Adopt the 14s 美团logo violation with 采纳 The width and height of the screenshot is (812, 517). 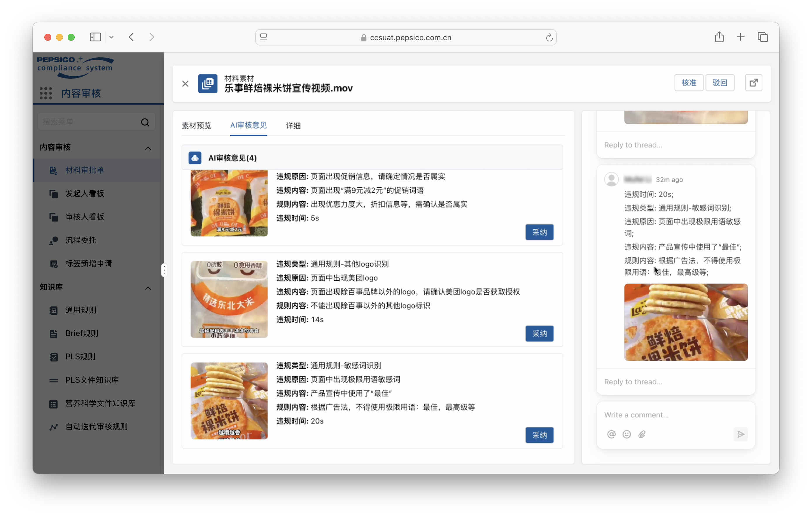[539, 333]
